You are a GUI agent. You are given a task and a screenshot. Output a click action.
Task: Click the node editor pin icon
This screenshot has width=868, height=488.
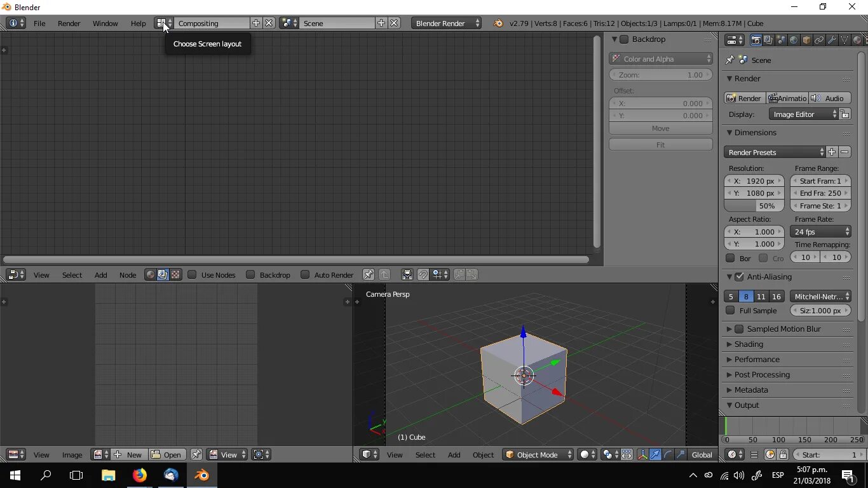369,274
